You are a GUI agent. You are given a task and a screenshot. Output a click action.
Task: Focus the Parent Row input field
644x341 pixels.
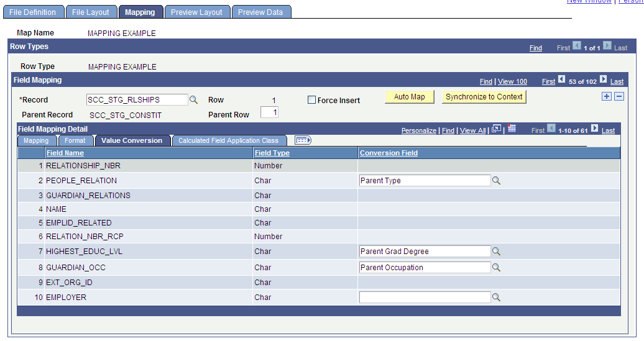point(269,112)
